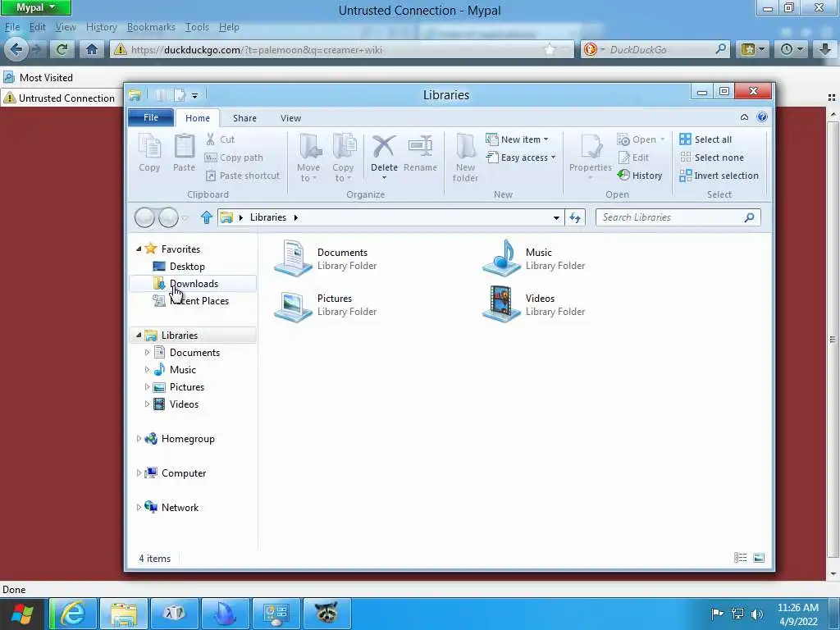Expand the Network node
This screenshot has height=630, width=840.
139,507
